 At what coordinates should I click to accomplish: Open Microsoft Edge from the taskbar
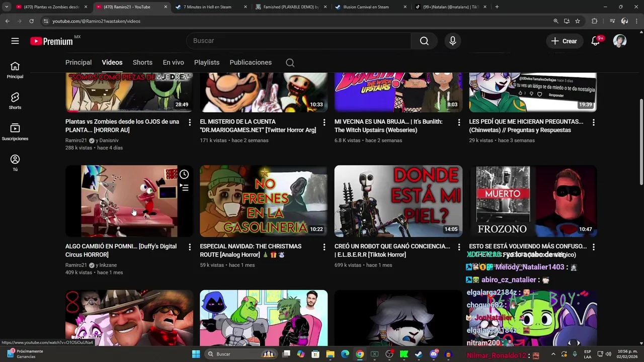345,354
